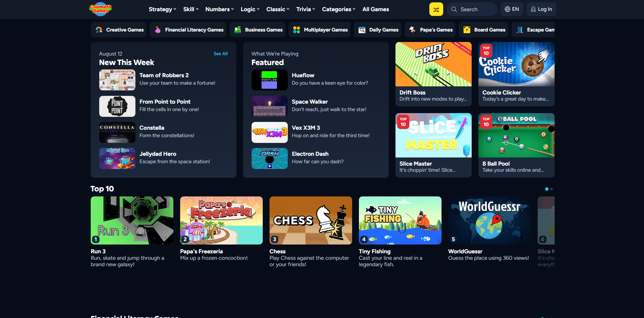Open the EN language selector
The height and width of the screenshot is (318, 644).
pyautogui.click(x=512, y=9)
